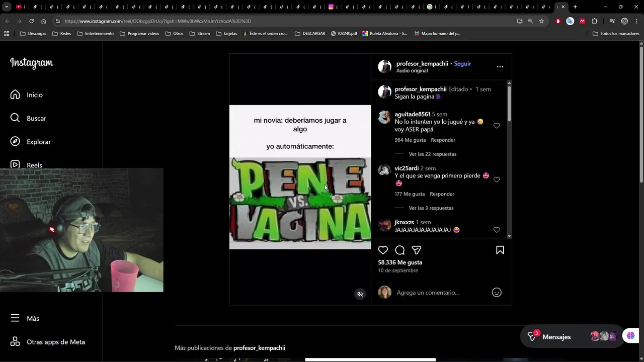The height and width of the screenshot is (362, 644).
Task: Reply to vic25ardi's comment
Action: (442, 194)
